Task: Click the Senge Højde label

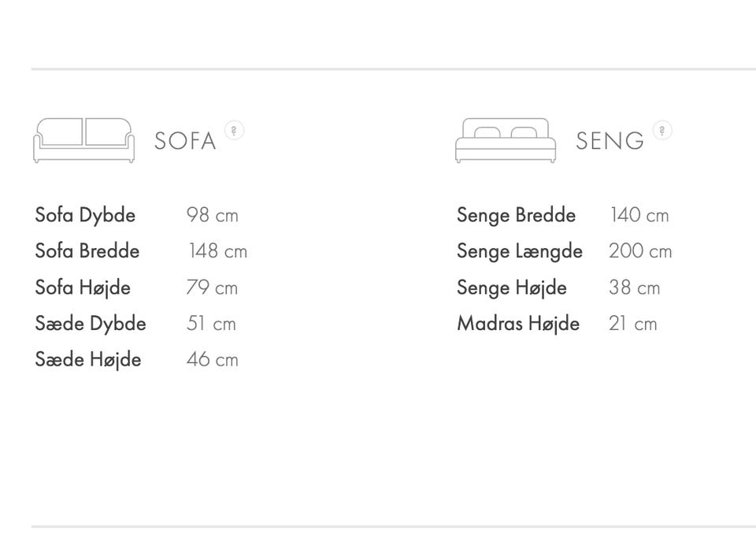Action: 512,287
